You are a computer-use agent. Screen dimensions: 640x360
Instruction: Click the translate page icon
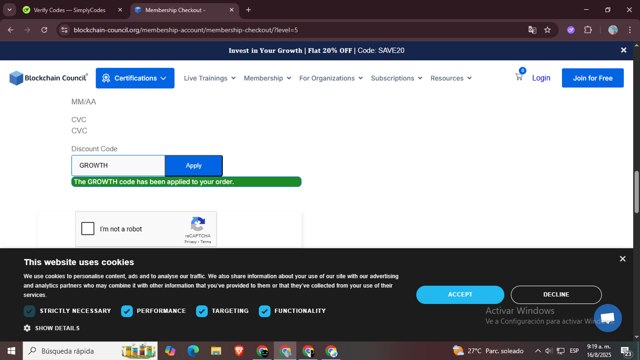tap(532, 30)
